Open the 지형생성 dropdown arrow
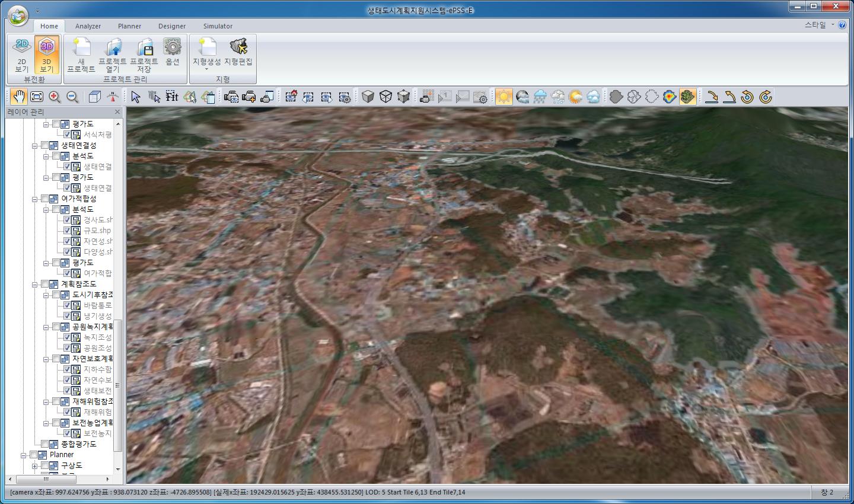The width and height of the screenshot is (854, 504). tap(207, 69)
